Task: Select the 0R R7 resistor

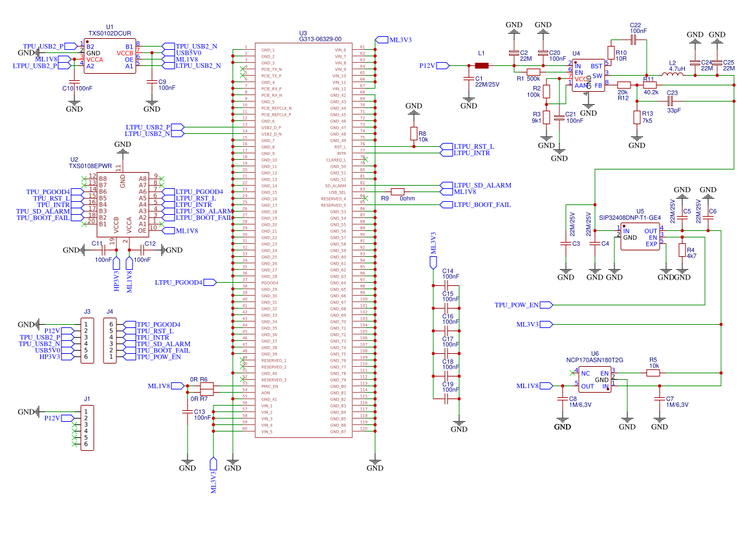Action: coord(206,391)
